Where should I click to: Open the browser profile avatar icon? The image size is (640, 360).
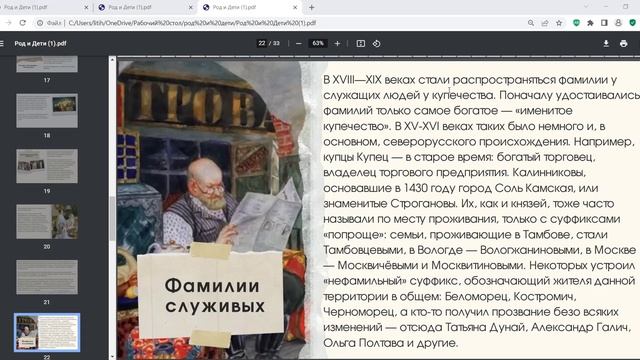pyautogui.click(x=618, y=23)
